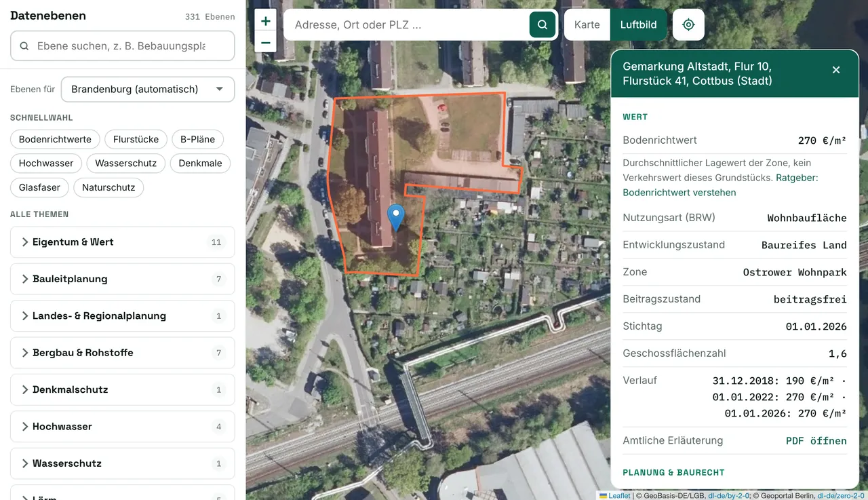Click the beitragsfrei value

(x=810, y=300)
